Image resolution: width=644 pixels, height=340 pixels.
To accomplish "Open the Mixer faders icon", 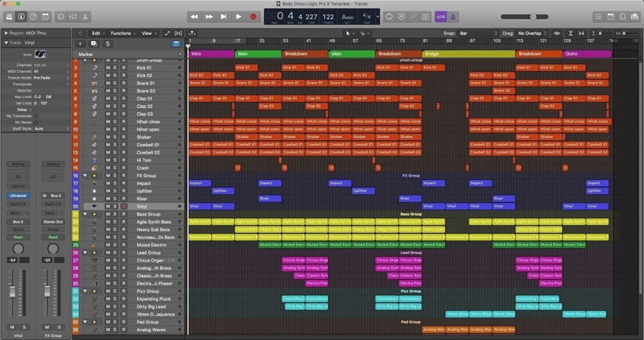I will pyautogui.click(x=73, y=16).
